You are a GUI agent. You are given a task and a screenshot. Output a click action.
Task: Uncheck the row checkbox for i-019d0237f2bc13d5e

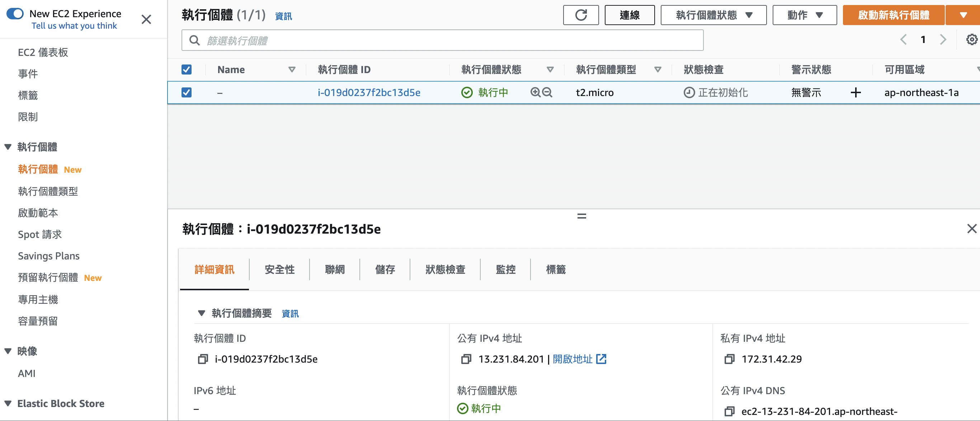tap(187, 92)
